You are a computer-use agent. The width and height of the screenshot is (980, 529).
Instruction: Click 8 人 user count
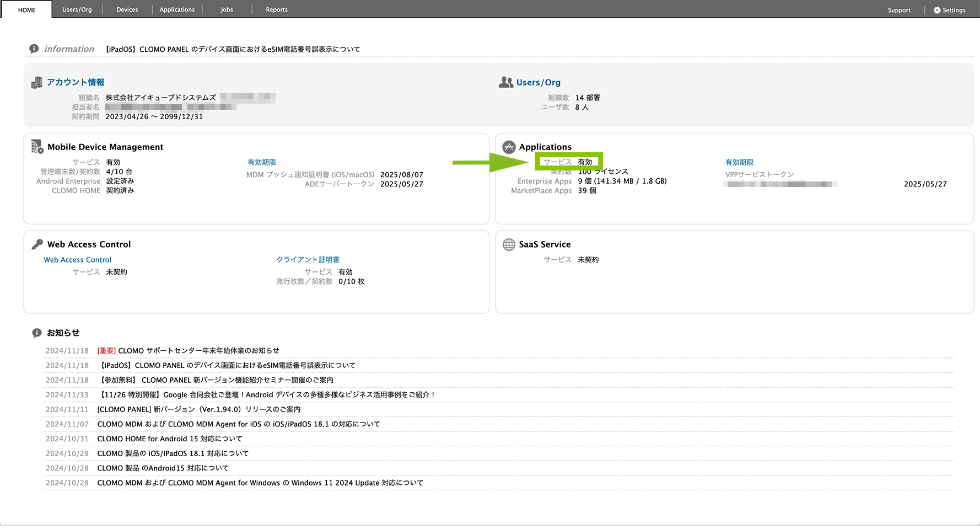tap(582, 107)
